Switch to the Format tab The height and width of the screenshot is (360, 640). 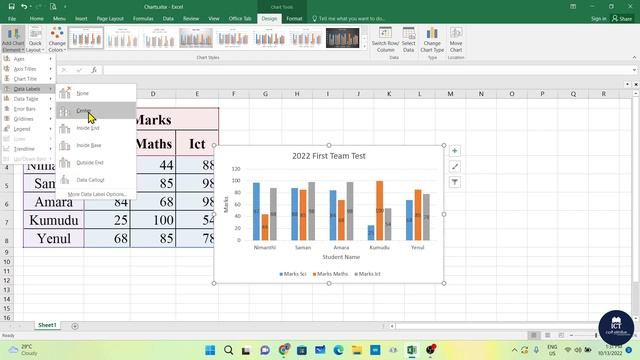[294, 18]
